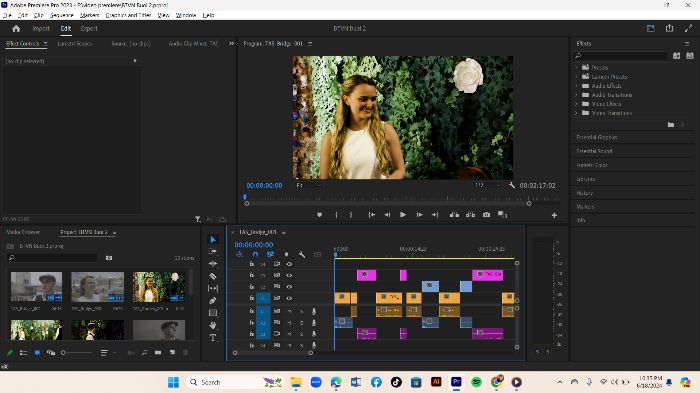Maximize video output with fullscreen icon
The width and height of the screenshot is (700, 393).
pyautogui.click(x=688, y=28)
